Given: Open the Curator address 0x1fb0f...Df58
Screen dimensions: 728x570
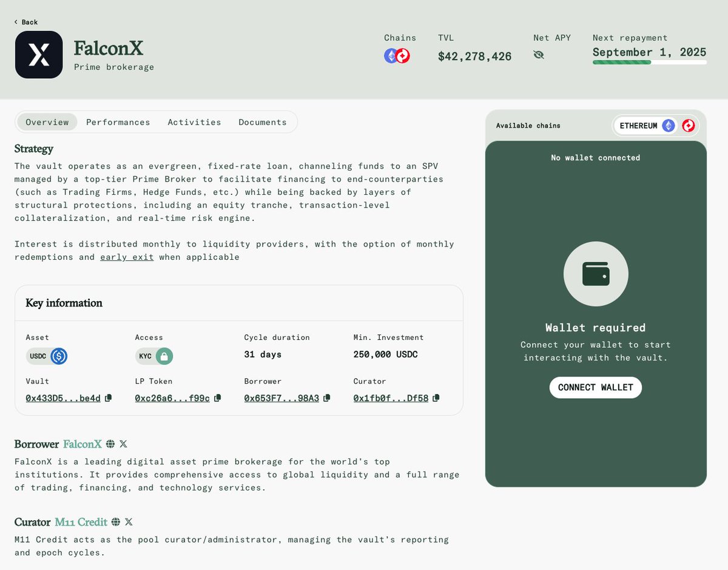Looking at the screenshot, I should point(391,398).
